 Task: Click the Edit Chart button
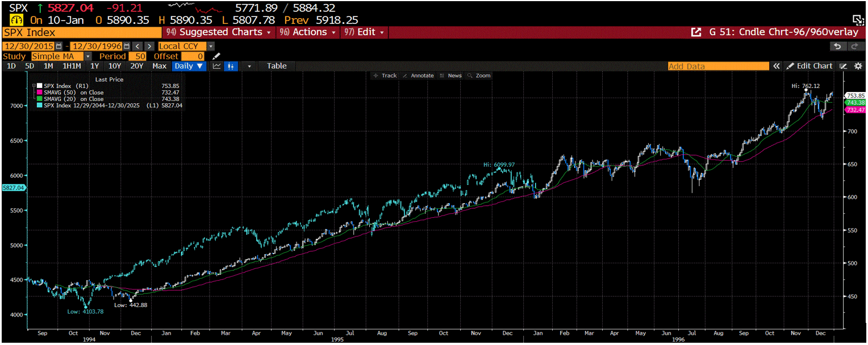click(809, 66)
